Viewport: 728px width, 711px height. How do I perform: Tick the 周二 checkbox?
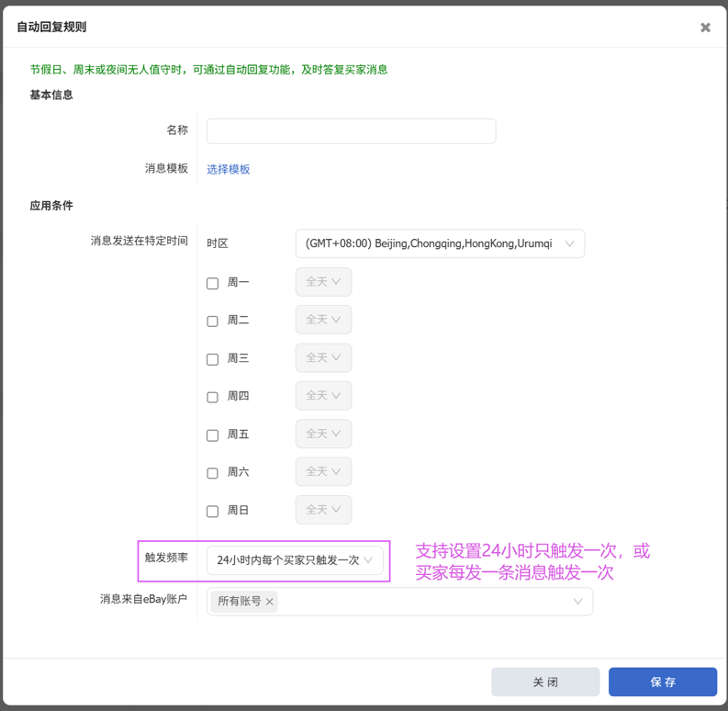212,322
